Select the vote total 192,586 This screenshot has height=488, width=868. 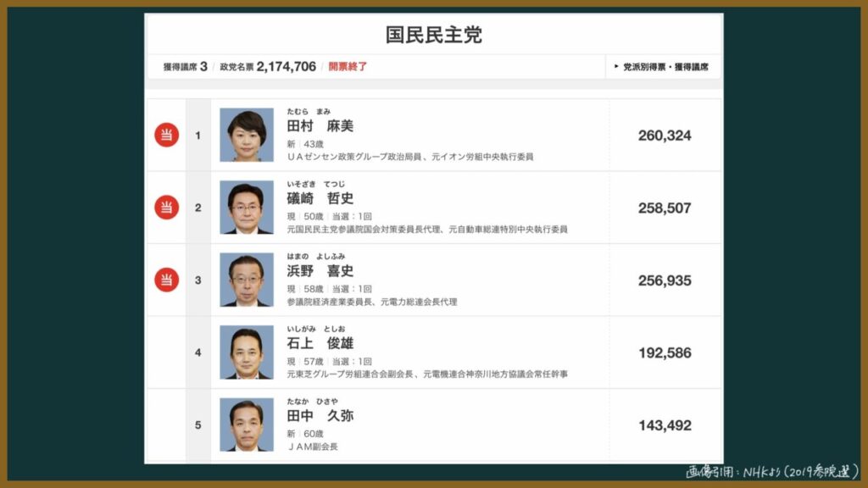click(665, 353)
